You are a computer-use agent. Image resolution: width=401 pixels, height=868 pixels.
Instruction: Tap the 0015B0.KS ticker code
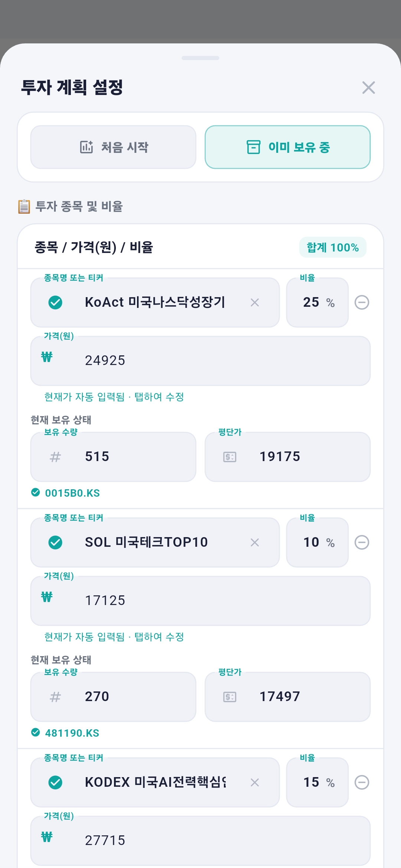click(72, 493)
